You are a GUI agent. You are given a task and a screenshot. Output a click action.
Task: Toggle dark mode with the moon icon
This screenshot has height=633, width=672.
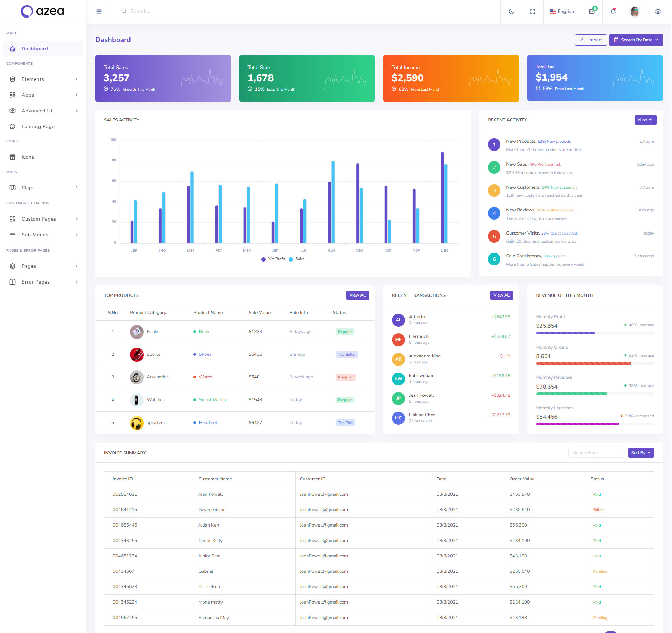point(511,12)
